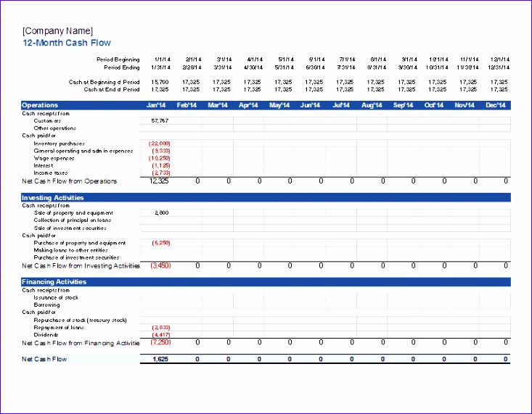The width and height of the screenshot is (532, 414).
Task: Select the Investing Activities section header
Action: coord(52,198)
